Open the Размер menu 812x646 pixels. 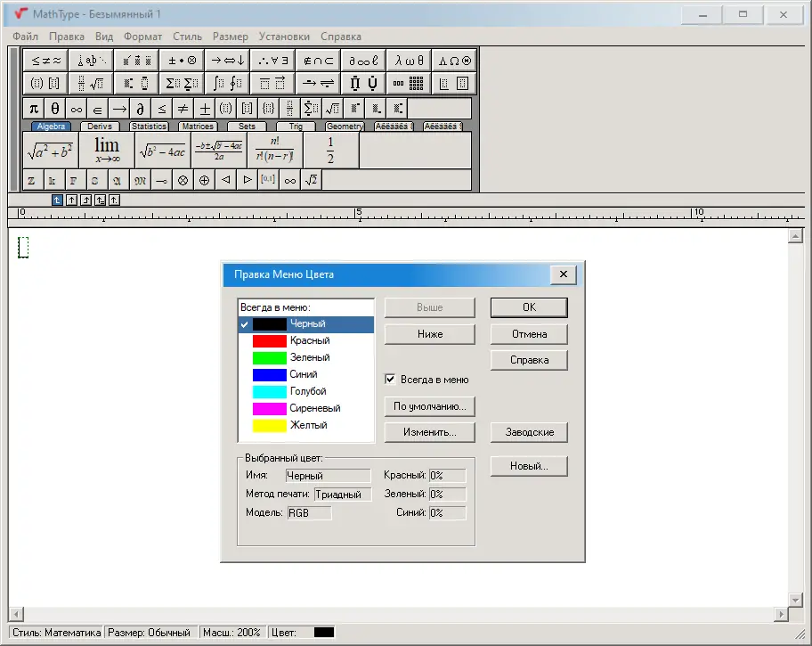point(231,37)
